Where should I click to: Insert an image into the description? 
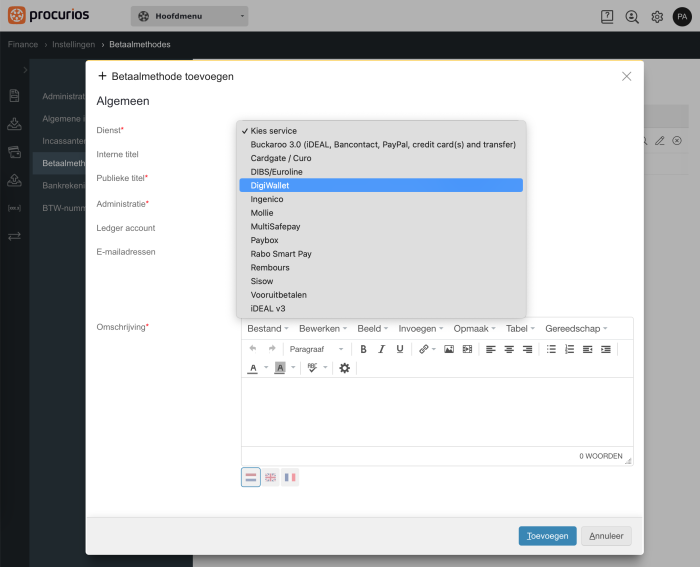449,349
